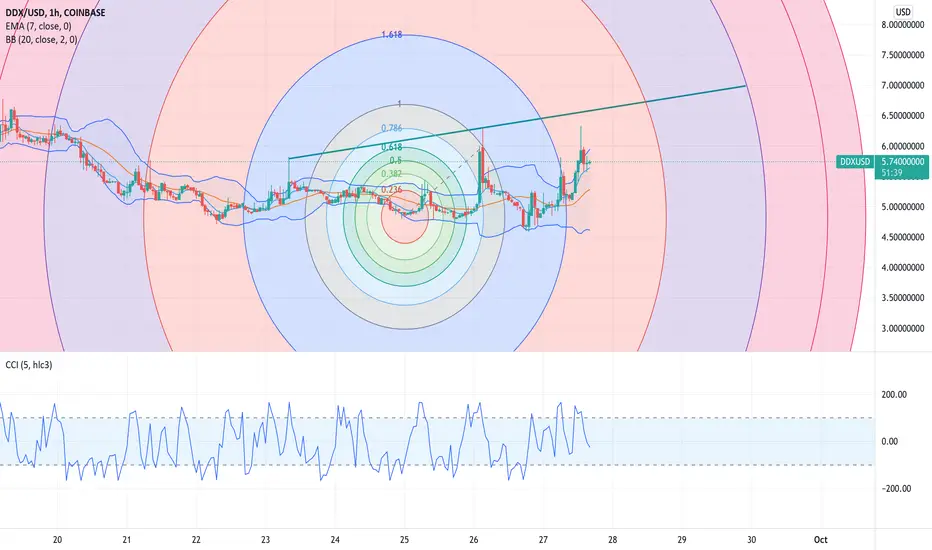Viewport: 932px width, 550px height.
Task: Click date 30 on the time axis
Action: pyautogui.click(x=751, y=540)
